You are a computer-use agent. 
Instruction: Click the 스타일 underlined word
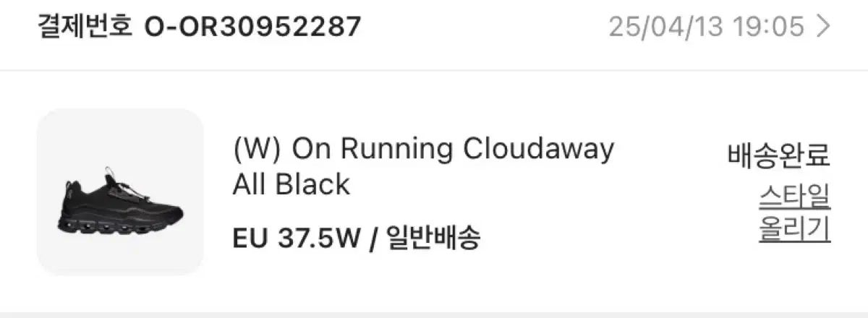coord(794,197)
